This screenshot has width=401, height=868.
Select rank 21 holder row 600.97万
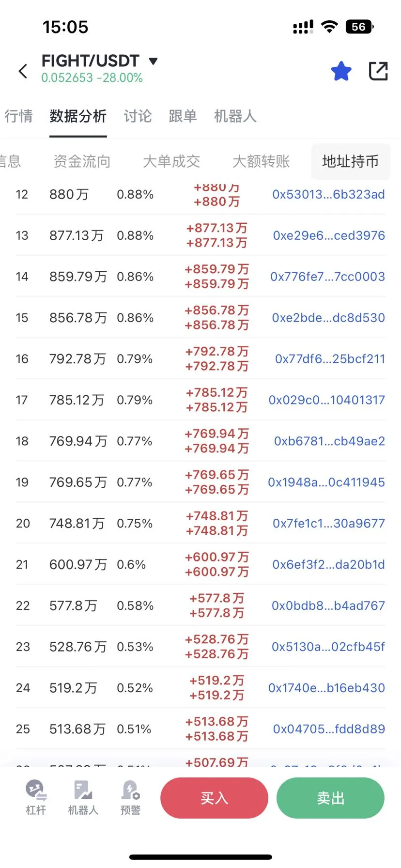tap(200, 564)
